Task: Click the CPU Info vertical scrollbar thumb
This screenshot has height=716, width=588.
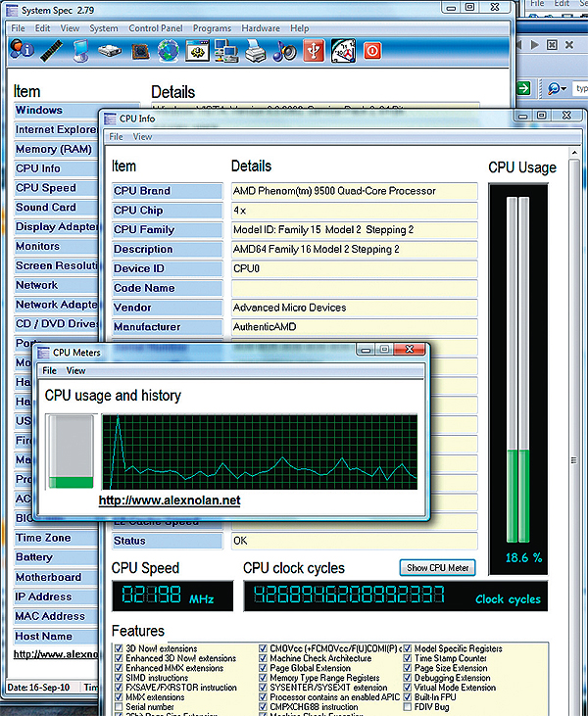Action: [x=574, y=460]
